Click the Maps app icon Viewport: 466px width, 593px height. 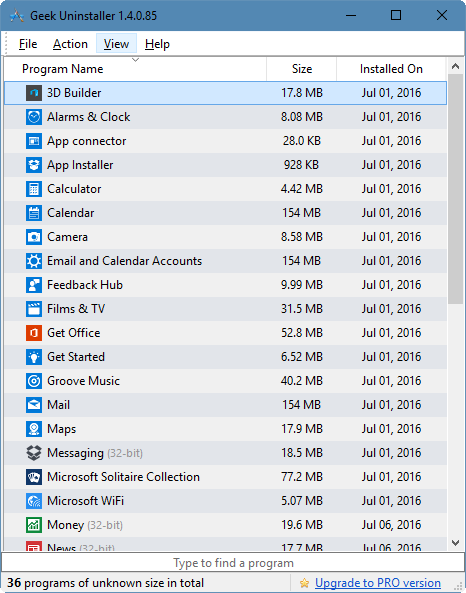34,429
